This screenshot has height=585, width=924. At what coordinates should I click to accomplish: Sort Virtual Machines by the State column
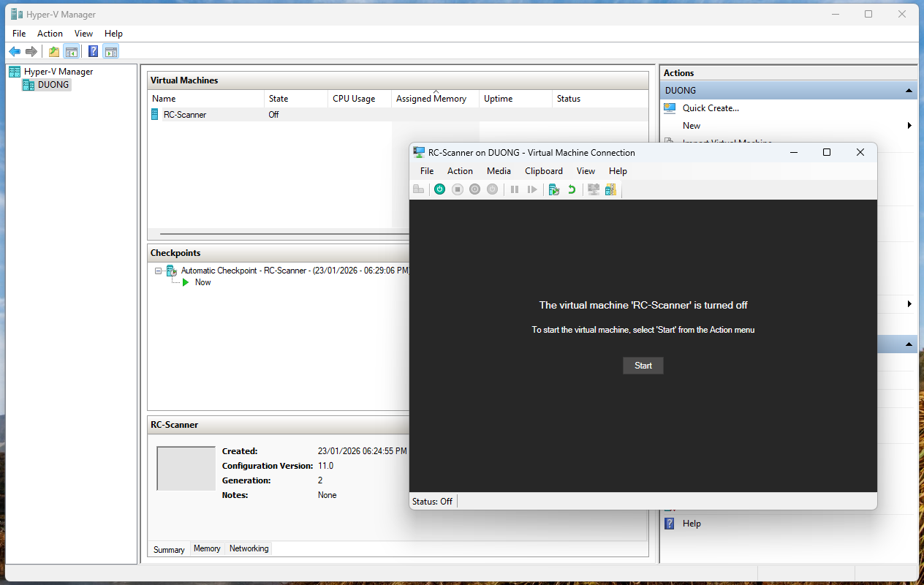(296, 99)
